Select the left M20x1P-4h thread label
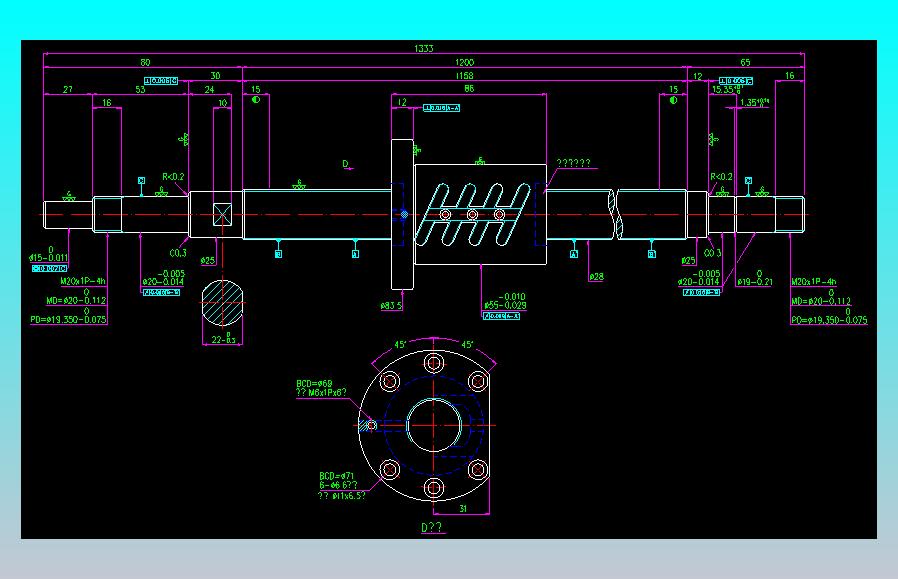898x579 pixels. (83, 281)
